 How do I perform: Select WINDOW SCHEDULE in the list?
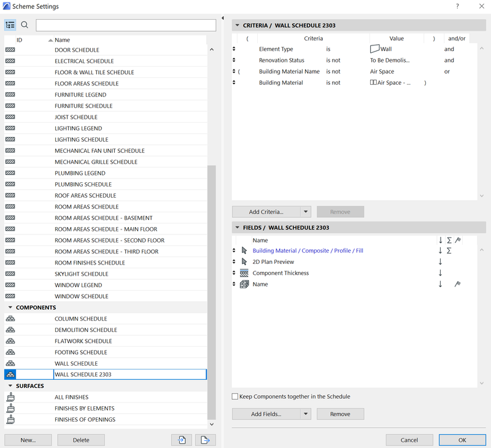[106, 296]
